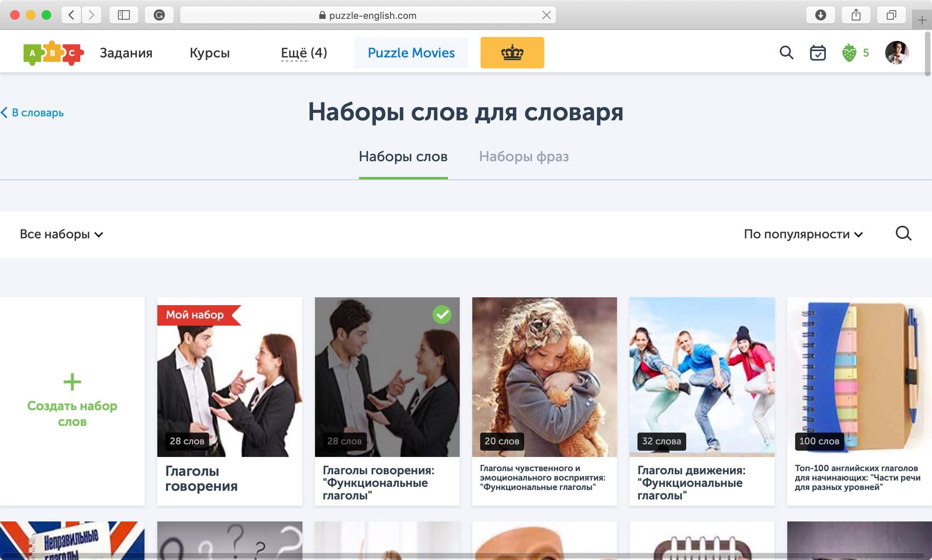Viewport: 932px width, 560px height.
Task: Toggle the Safari sidebar button
Action: pos(124,15)
